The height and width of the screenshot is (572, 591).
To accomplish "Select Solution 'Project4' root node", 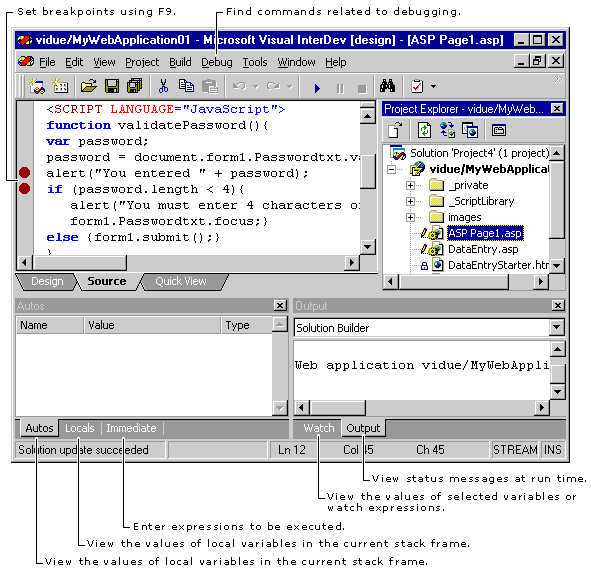I will (479, 153).
